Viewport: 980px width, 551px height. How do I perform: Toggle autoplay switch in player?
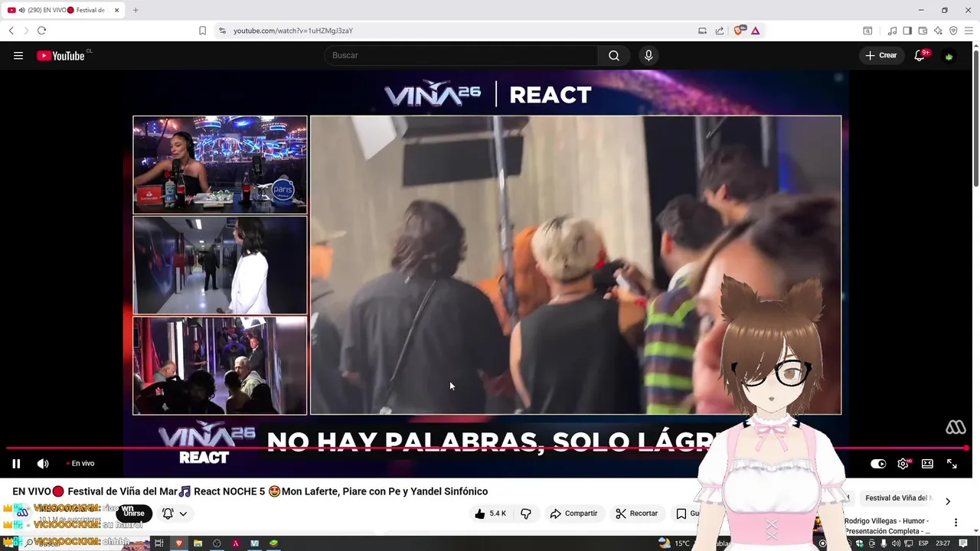[878, 463]
